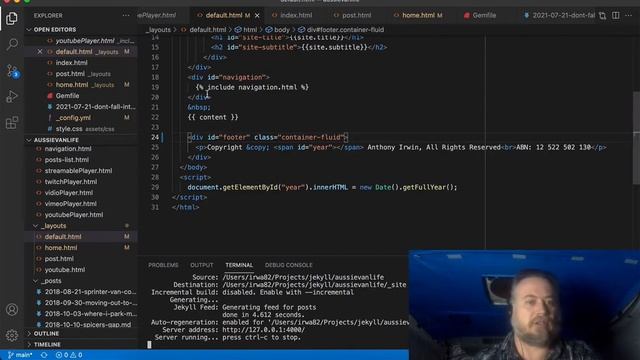
Task: Click the errors and warnings status
Action: 69,355
